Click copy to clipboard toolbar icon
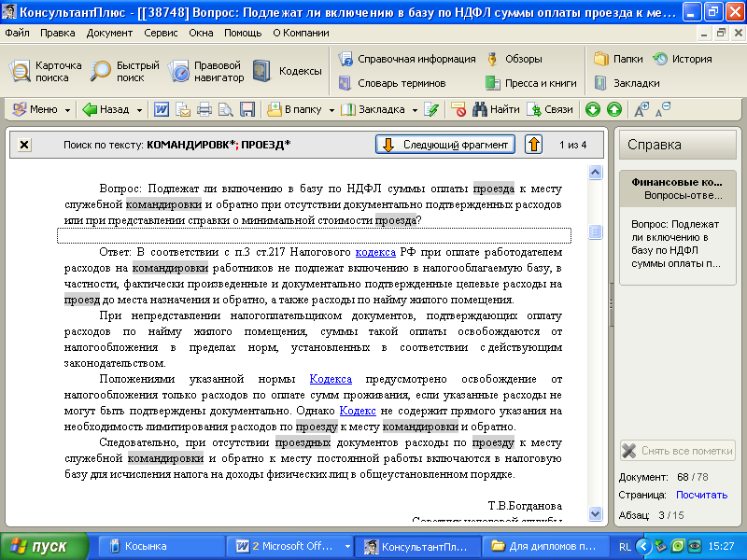Viewport: 747px width, 560px height. (183, 109)
